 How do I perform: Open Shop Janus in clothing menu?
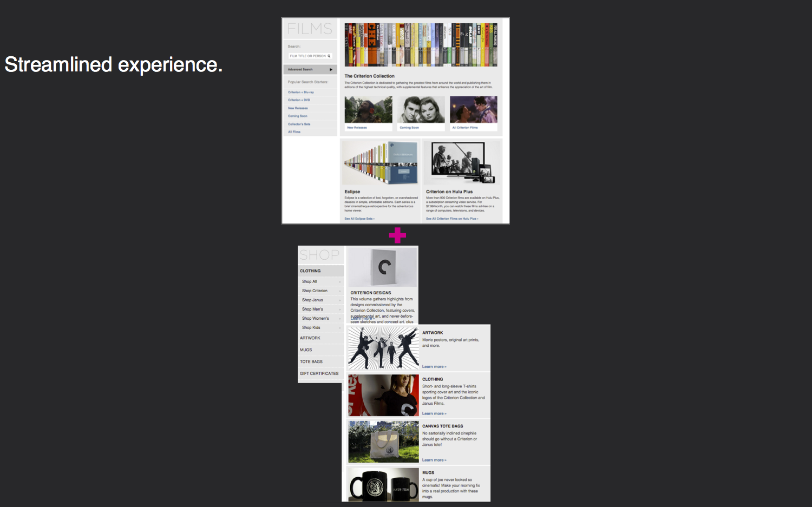tap(312, 300)
